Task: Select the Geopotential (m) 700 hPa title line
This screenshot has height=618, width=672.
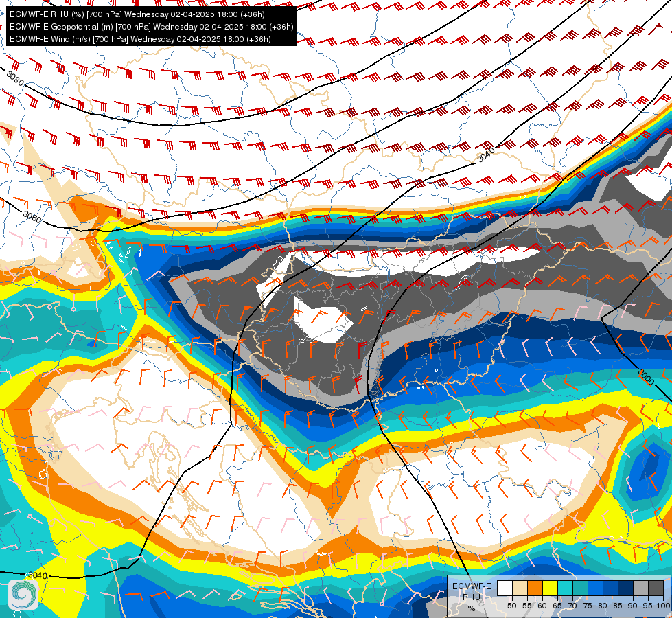Action: [151, 27]
